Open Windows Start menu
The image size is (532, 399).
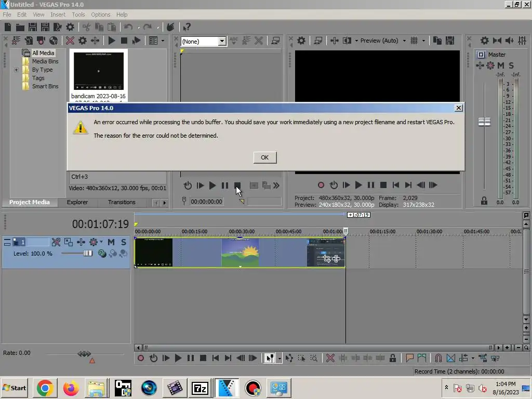(14, 388)
